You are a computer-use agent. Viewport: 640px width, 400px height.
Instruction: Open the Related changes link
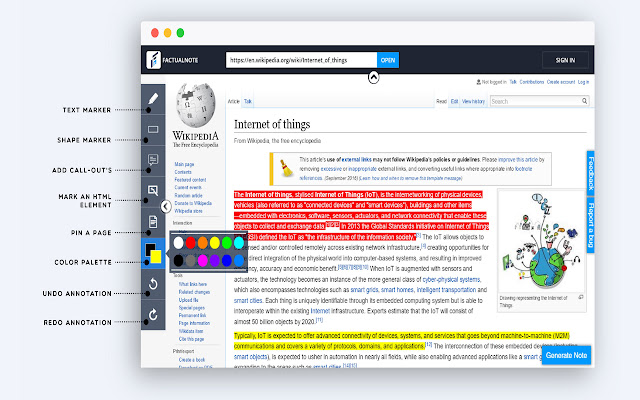tap(194, 292)
